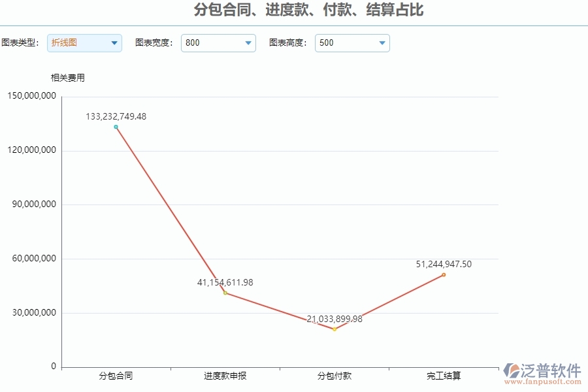
Task: Expand the 图表宽度 width dropdown
Action: [248, 43]
